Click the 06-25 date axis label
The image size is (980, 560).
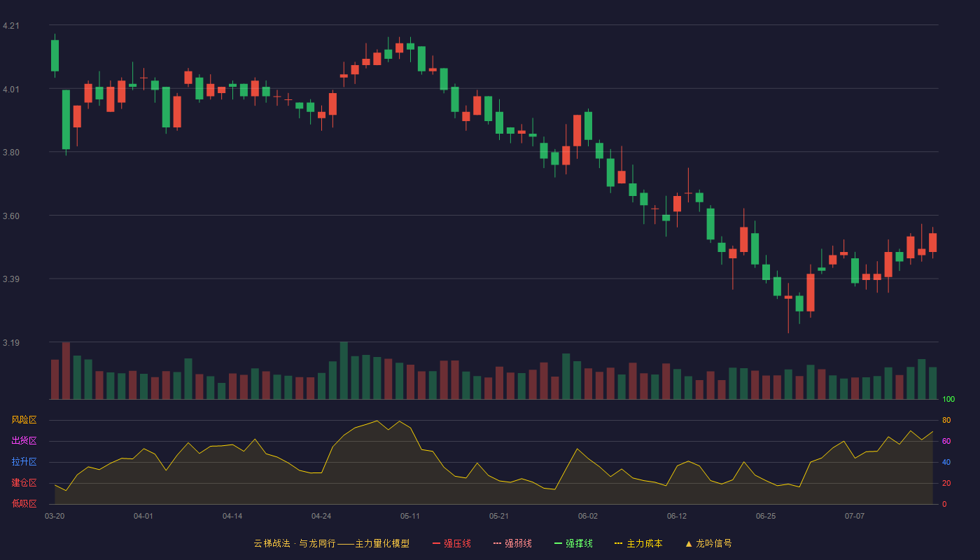click(x=766, y=516)
